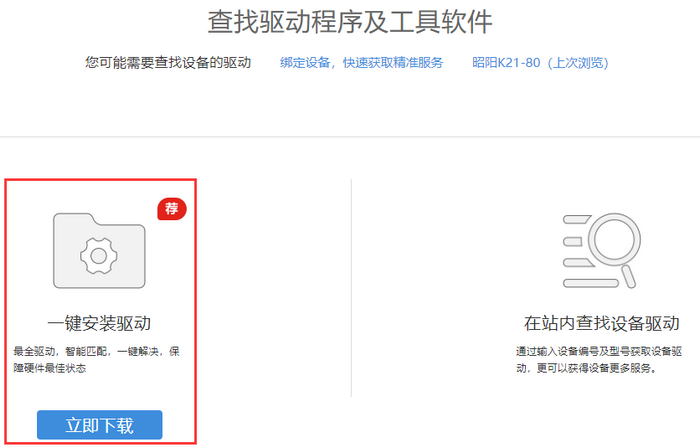Screen dimensions: 700x448
Task: Click the 最全驱动，智能匹配 description text
Action: [x=96, y=360]
